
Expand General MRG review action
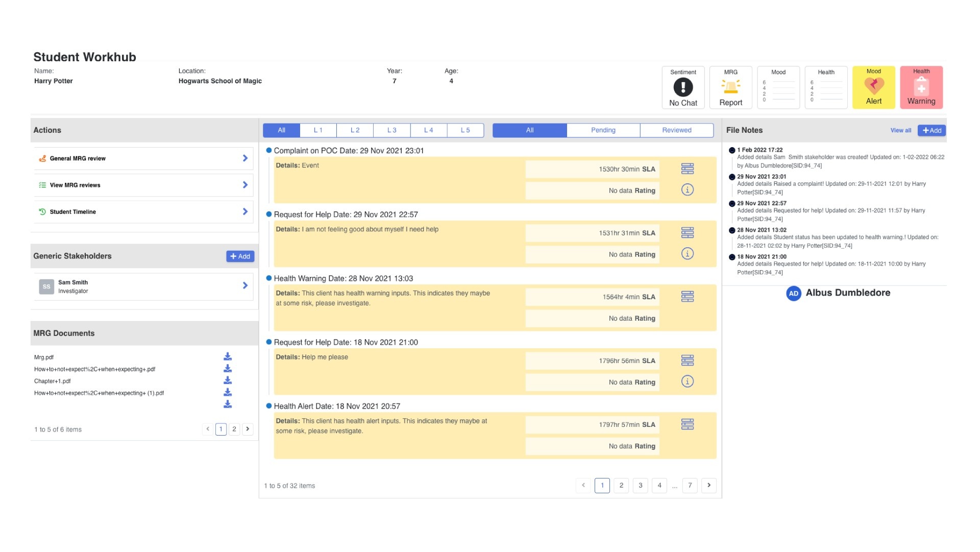(x=245, y=158)
